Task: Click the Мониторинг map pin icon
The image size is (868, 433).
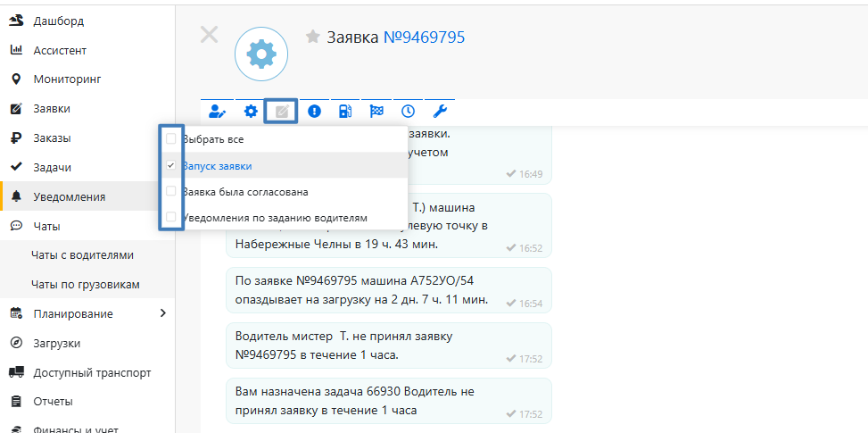Action: click(x=16, y=79)
